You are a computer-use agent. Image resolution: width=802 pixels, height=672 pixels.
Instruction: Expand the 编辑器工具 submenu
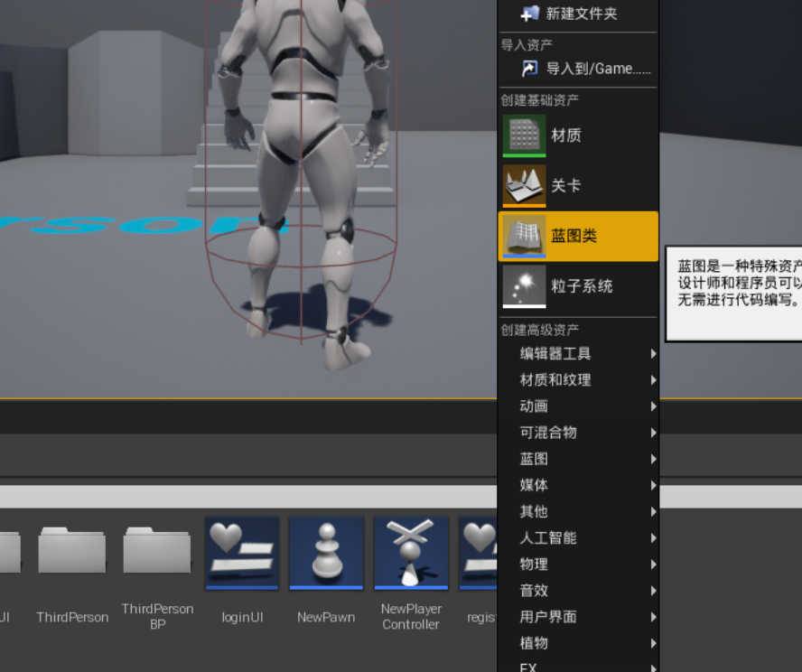pos(555,354)
